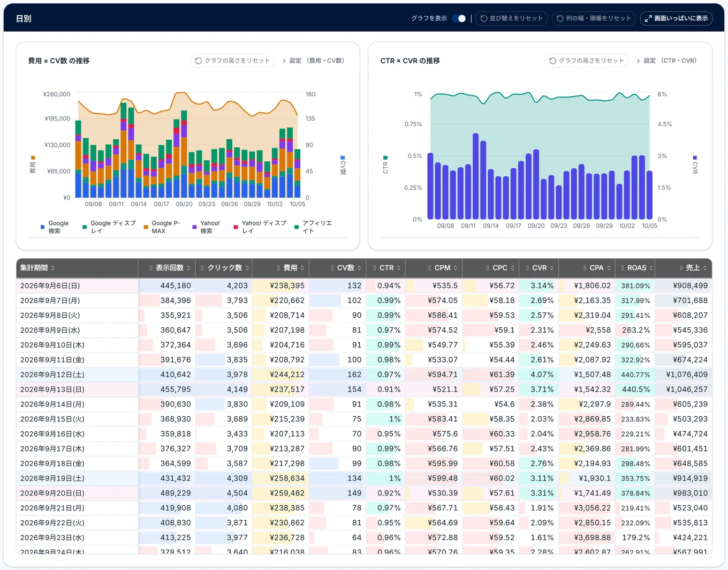728x570 pixels.
Task: Reset graph height on the CTR × CVR chart
Action: coord(587,61)
